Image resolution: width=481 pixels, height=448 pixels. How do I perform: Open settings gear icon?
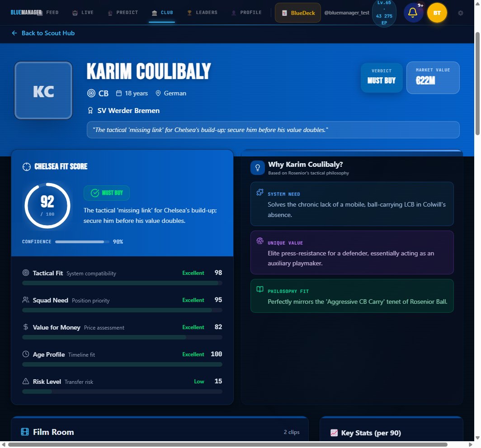click(461, 13)
